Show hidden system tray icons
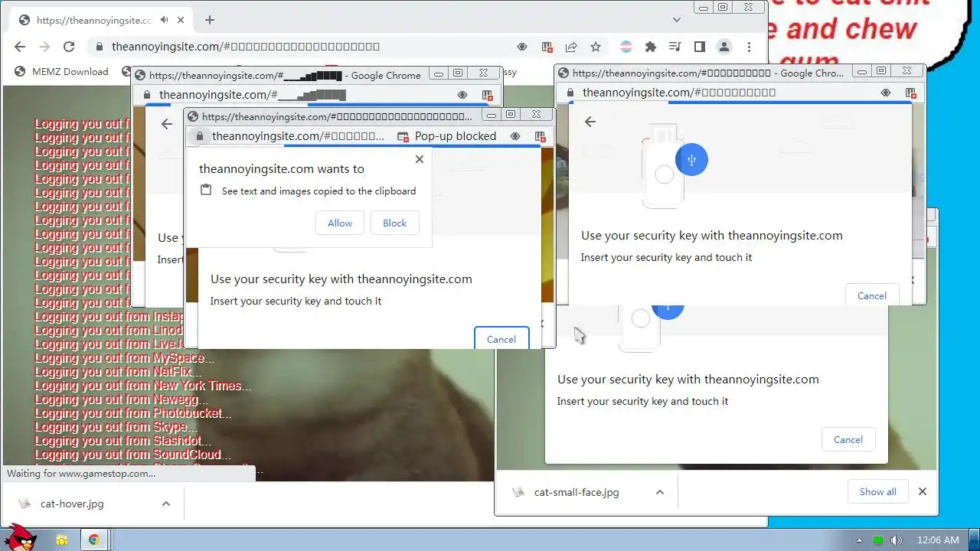This screenshot has width=980, height=551. click(x=859, y=540)
